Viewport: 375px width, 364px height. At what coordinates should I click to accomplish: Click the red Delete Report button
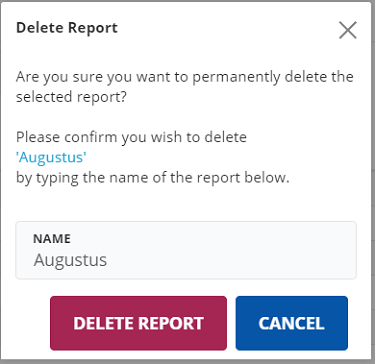(x=138, y=323)
